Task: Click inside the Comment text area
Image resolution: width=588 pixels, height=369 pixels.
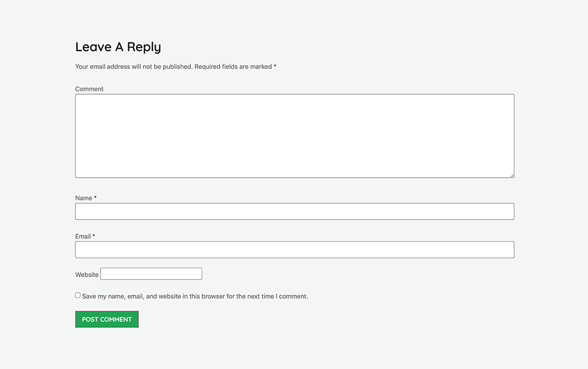Action: [x=294, y=135]
